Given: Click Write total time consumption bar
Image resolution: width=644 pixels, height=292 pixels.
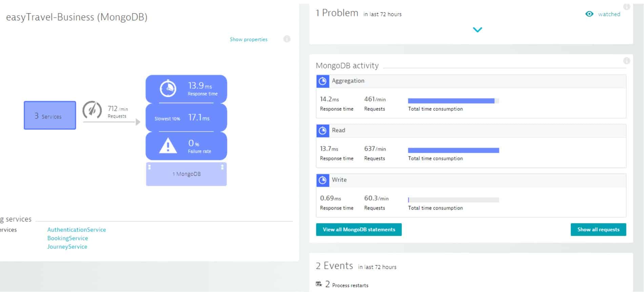Looking at the screenshot, I should coord(454,200).
